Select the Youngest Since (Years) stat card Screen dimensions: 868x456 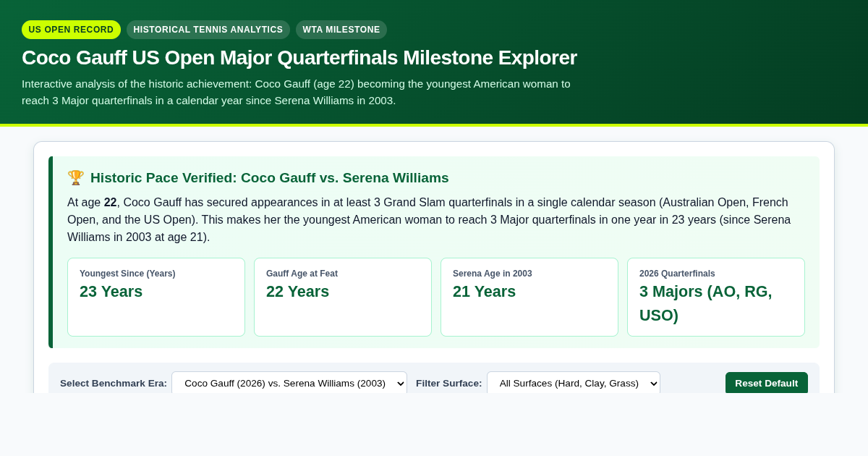pyautogui.click(x=156, y=297)
